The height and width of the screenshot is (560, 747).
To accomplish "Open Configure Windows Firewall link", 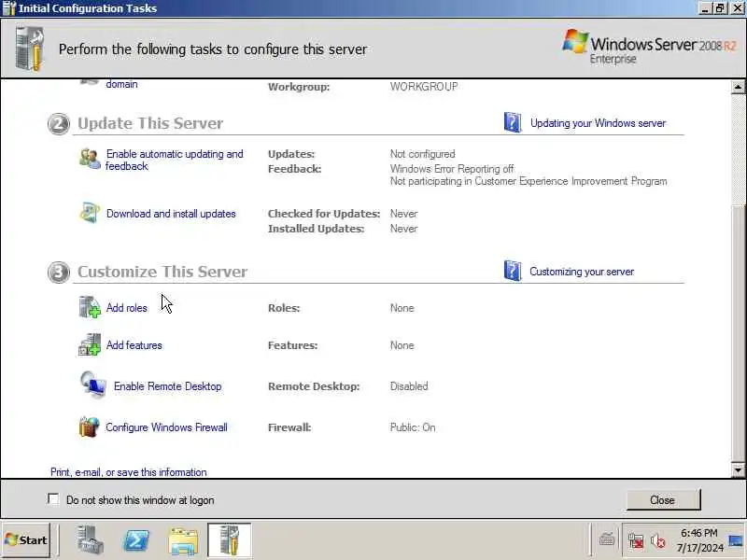I will [x=166, y=427].
